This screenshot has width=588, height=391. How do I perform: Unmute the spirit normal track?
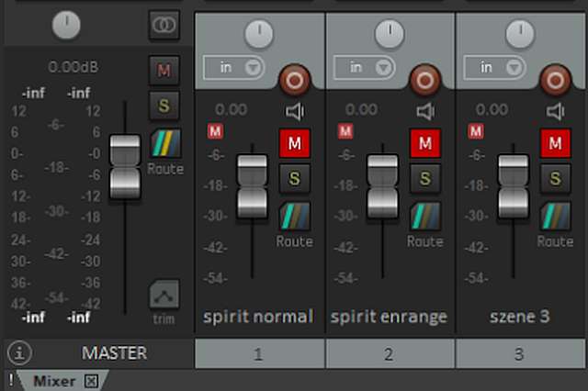(x=294, y=143)
